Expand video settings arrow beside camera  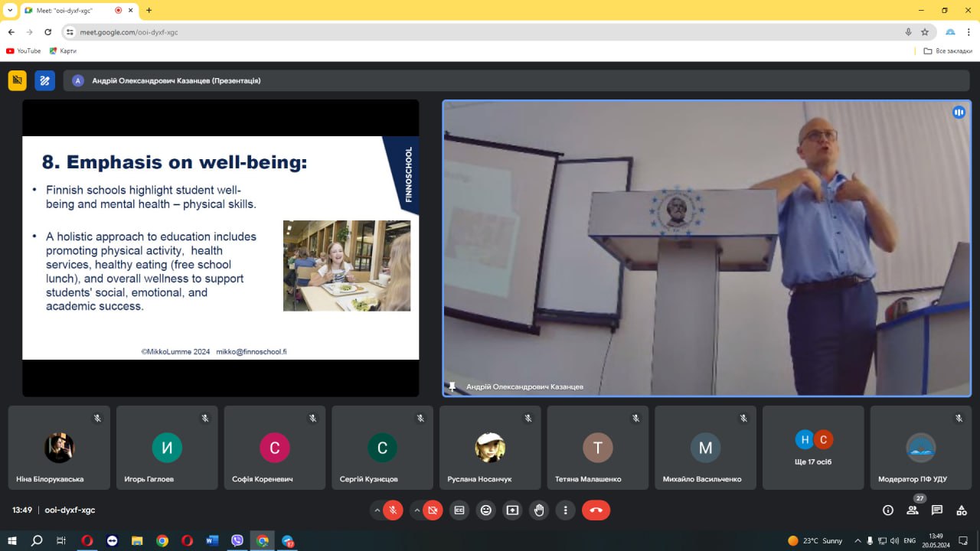click(x=416, y=510)
